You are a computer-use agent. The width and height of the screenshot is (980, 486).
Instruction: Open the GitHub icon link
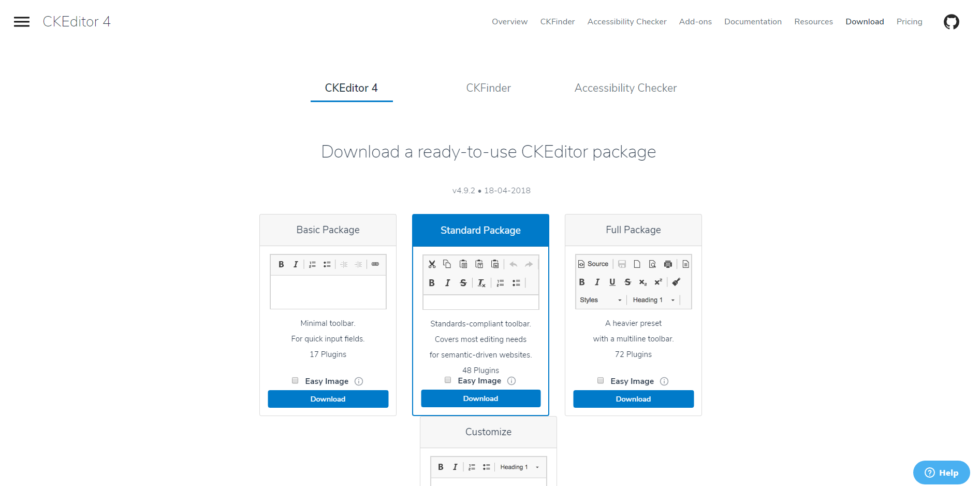[951, 22]
